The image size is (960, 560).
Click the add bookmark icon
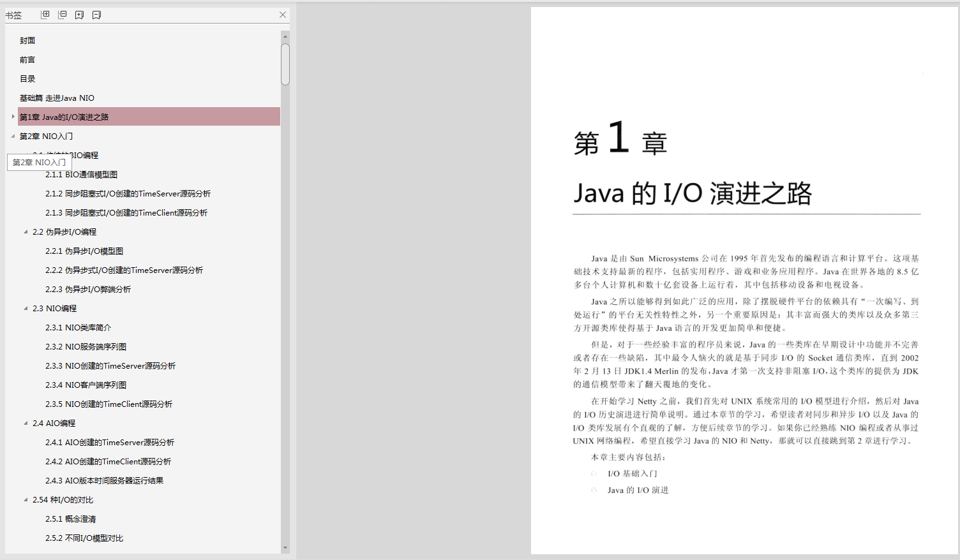pos(80,15)
